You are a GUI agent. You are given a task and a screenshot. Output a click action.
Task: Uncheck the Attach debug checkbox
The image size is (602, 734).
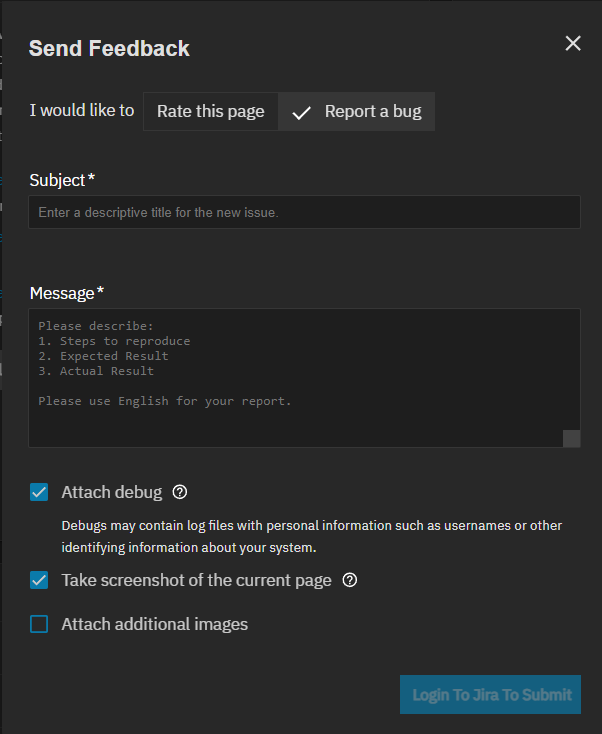coord(39,492)
